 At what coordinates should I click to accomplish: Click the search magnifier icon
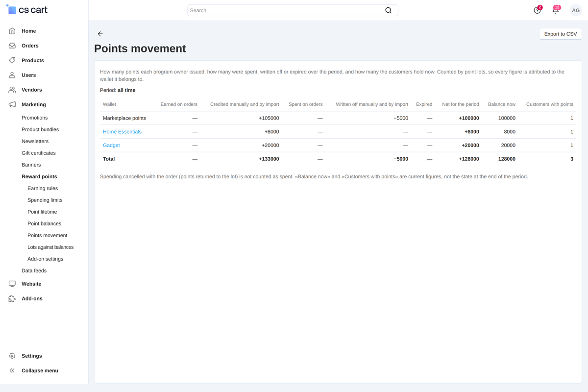388,10
